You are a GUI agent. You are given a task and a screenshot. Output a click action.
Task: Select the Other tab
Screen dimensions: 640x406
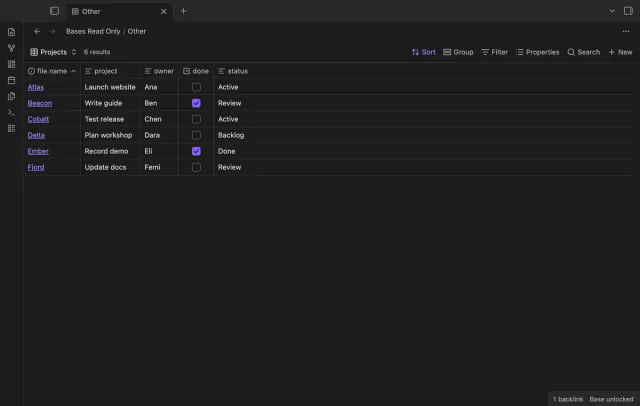119,11
